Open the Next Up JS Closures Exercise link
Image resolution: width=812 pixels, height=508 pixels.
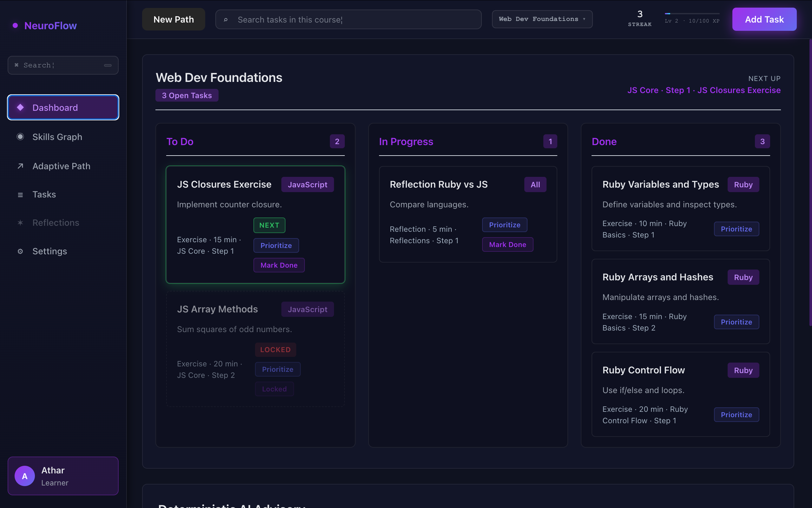(x=704, y=90)
